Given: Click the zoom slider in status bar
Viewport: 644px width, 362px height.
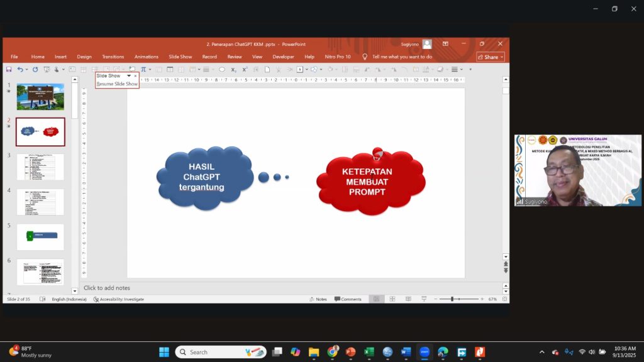Looking at the screenshot, I should point(452,299).
